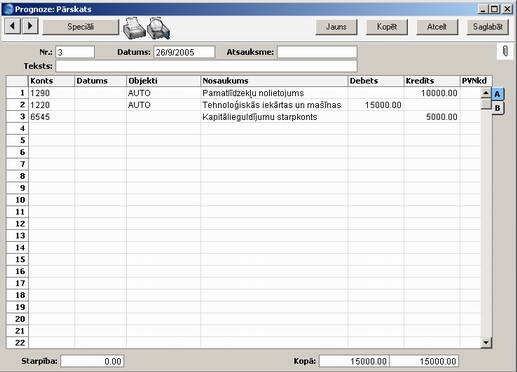Image resolution: width=517 pixels, height=372 pixels.
Task: Click the Kopā debit total 15000.00
Action: pyautogui.click(x=354, y=361)
